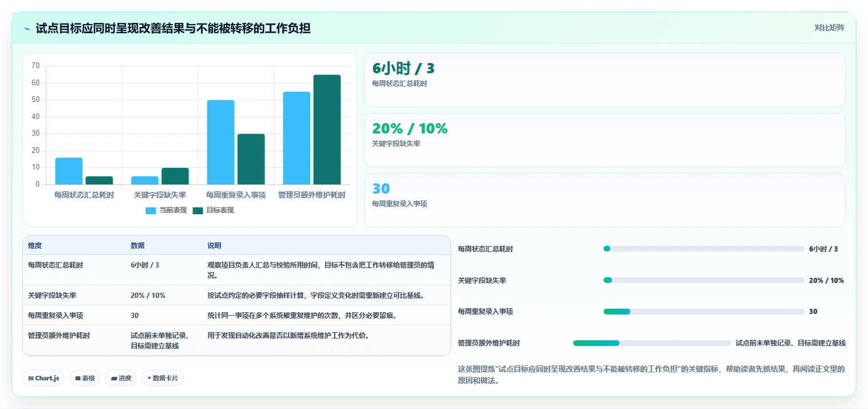Click the 进度 tag button
The width and height of the screenshot is (868, 409).
click(121, 378)
